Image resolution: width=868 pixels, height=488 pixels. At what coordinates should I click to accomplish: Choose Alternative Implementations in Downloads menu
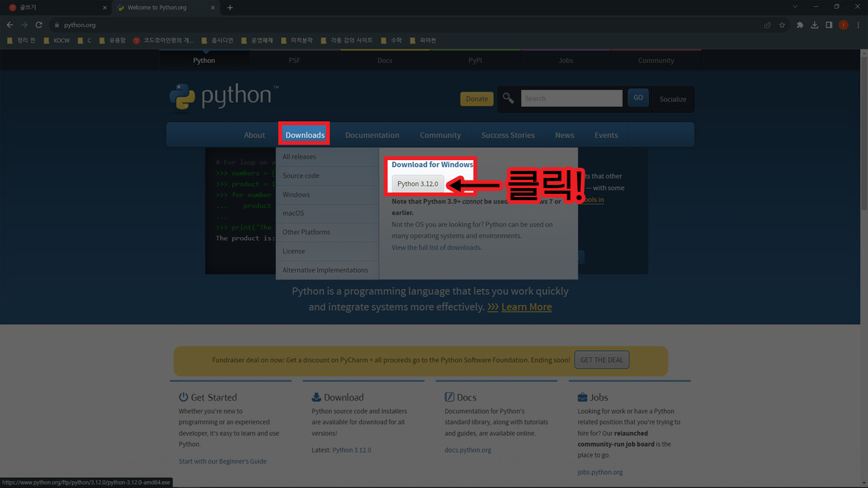click(327, 270)
